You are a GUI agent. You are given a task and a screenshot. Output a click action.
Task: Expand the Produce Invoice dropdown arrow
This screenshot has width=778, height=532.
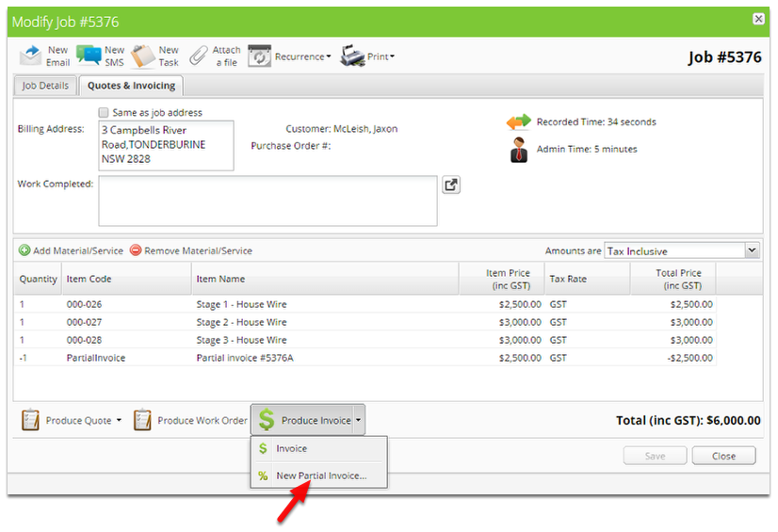coord(358,420)
